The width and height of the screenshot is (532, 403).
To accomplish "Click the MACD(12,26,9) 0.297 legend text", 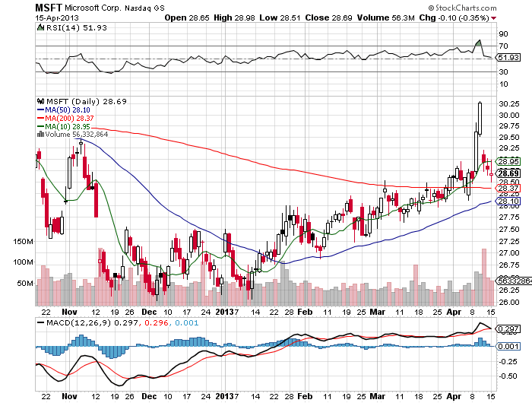I will (92, 322).
